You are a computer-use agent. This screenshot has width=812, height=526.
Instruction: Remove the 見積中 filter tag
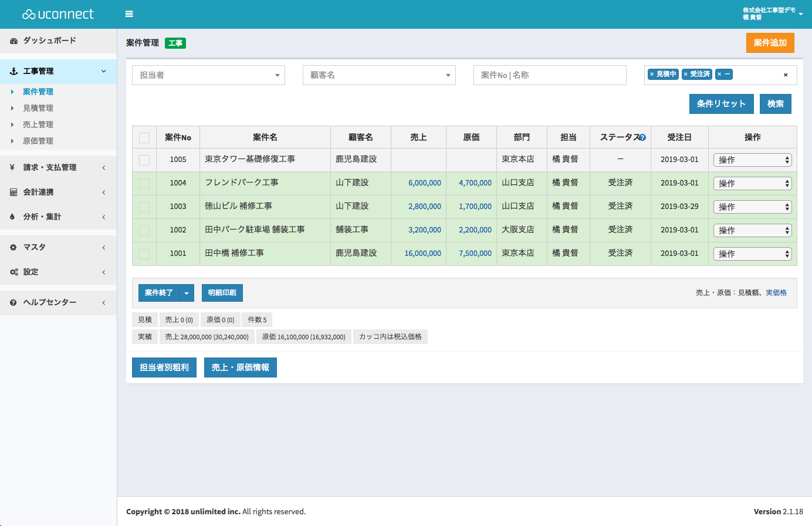652,74
